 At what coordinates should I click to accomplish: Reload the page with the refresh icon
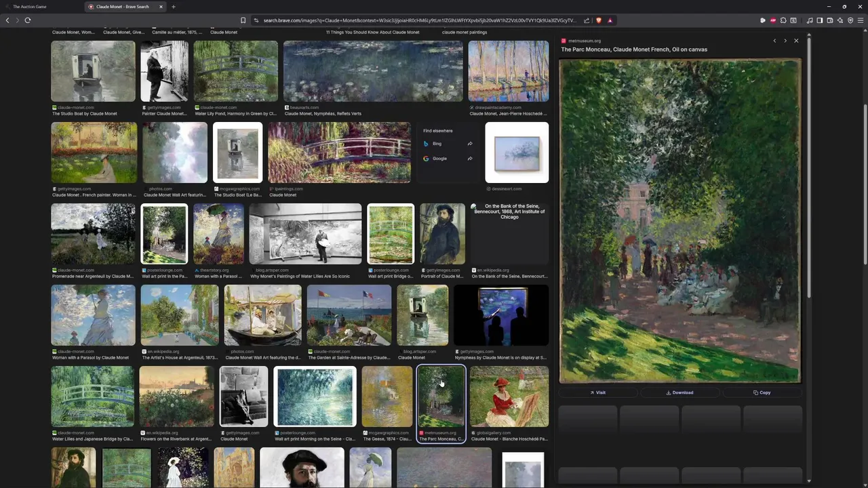click(x=28, y=20)
